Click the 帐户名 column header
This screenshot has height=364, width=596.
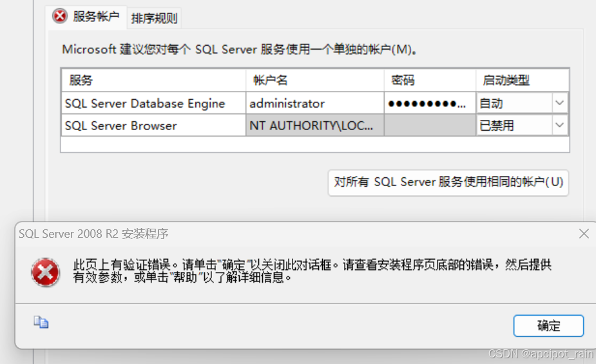[x=314, y=80]
